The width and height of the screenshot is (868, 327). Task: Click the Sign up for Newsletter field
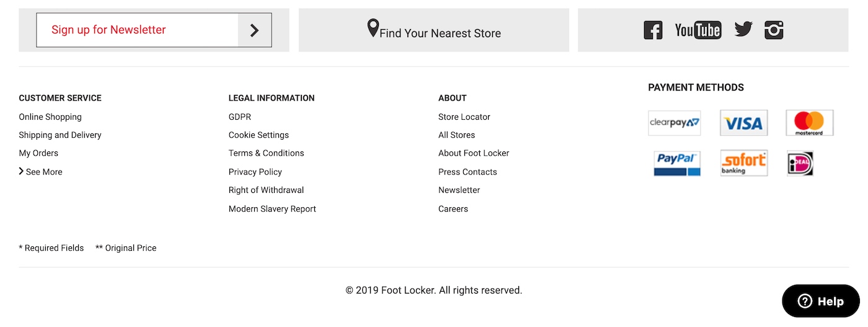point(137,30)
